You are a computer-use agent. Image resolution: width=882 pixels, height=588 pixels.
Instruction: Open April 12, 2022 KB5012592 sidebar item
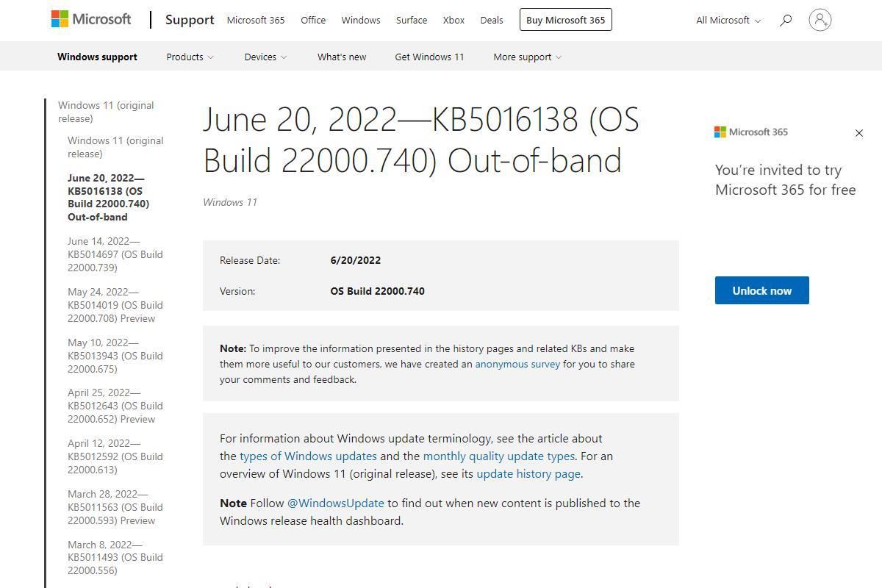115,456
